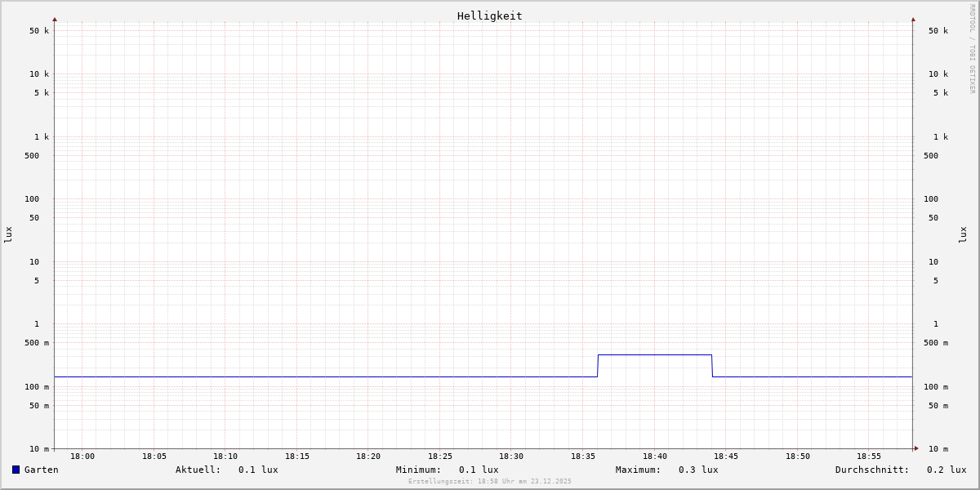
Task: Click the 18:35 time axis label
Action: pyautogui.click(x=583, y=457)
